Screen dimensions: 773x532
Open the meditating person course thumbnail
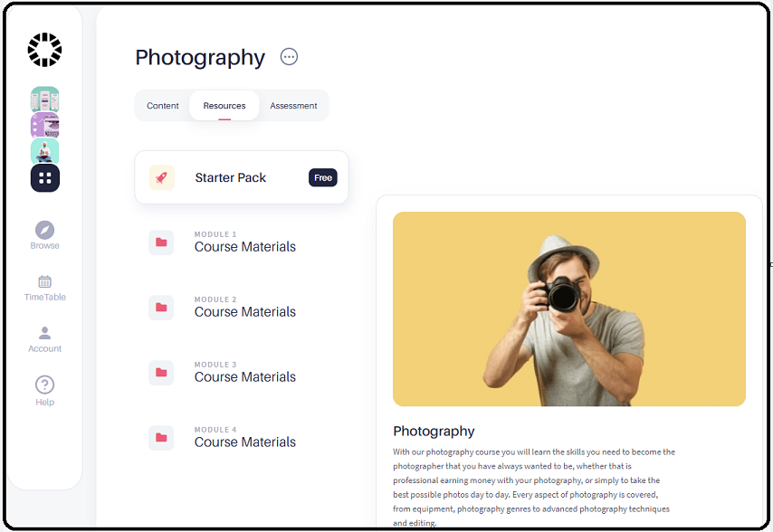coord(45,151)
